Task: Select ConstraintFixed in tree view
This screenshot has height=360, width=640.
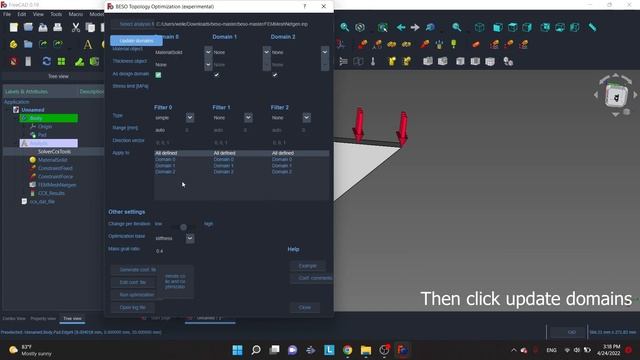Action: coord(55,168)
